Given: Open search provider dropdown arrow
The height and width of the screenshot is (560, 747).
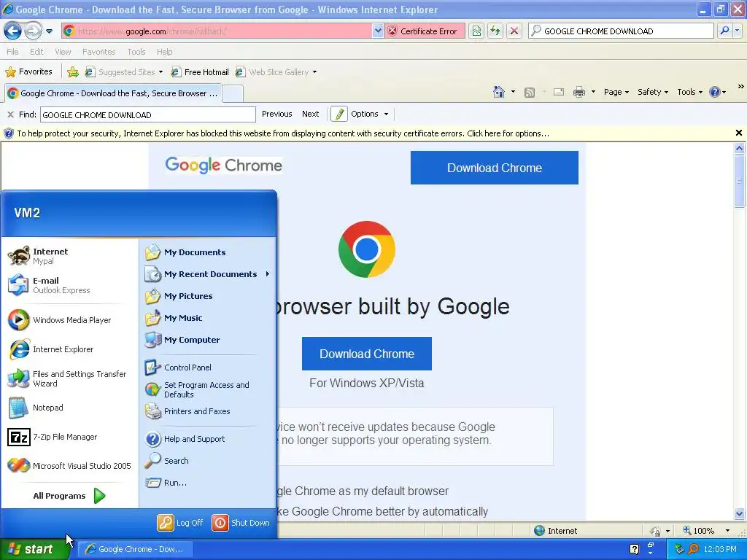Looking at the screenshot, I should [737, 31].
